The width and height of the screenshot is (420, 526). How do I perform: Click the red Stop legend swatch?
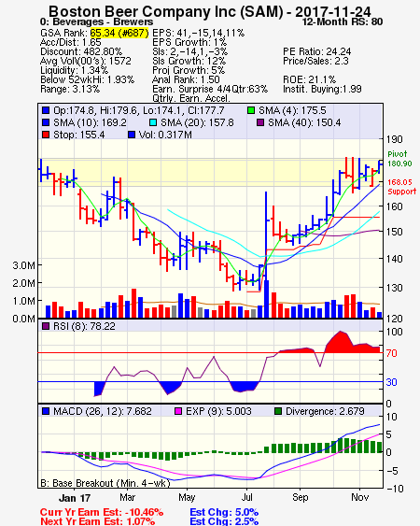point(46,135)
